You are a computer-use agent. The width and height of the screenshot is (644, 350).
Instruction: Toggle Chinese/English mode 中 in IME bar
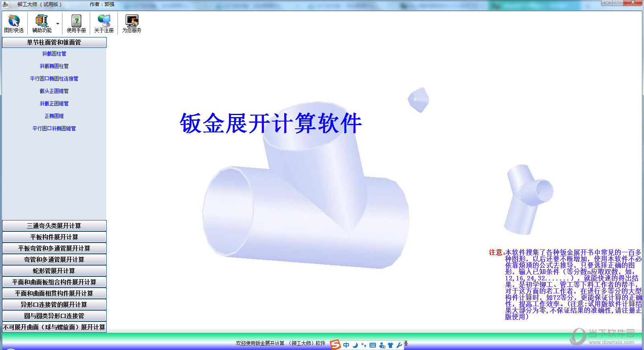346,345
